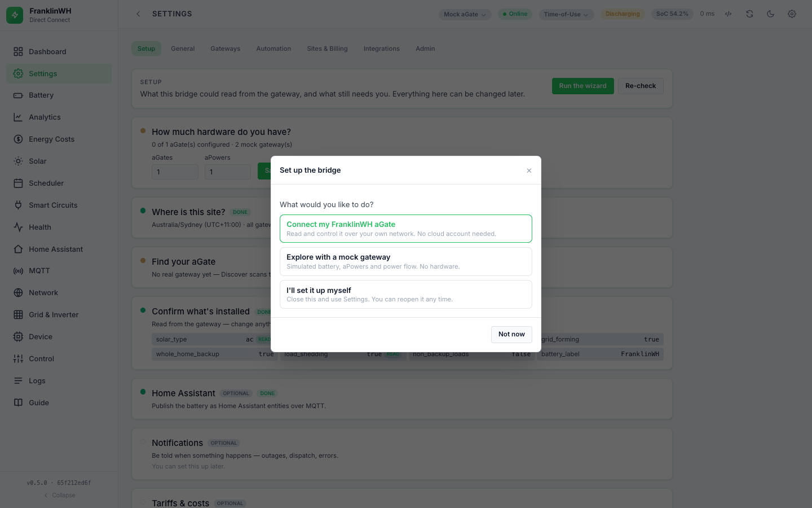Select I'll set it up myself
The height and width of the screenshot is (508, 812).
tap(406, 295)
